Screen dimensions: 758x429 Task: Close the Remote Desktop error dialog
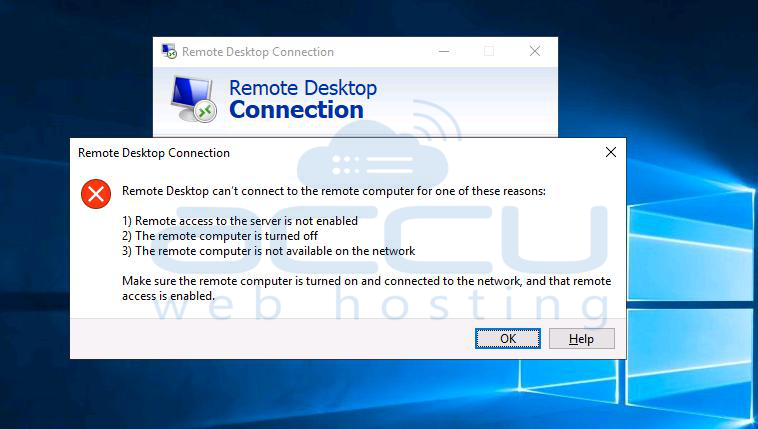[611, 152]
